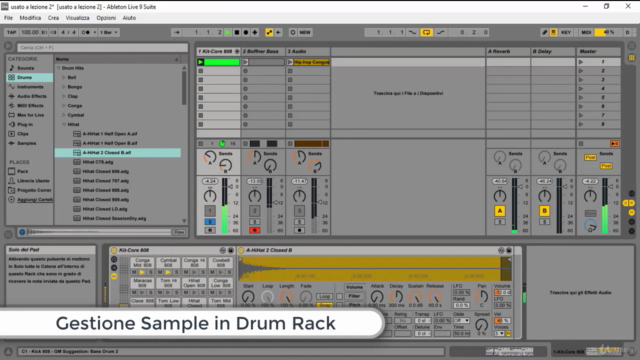
Task: Expand the Clap folder
Action: click(64, 96)
